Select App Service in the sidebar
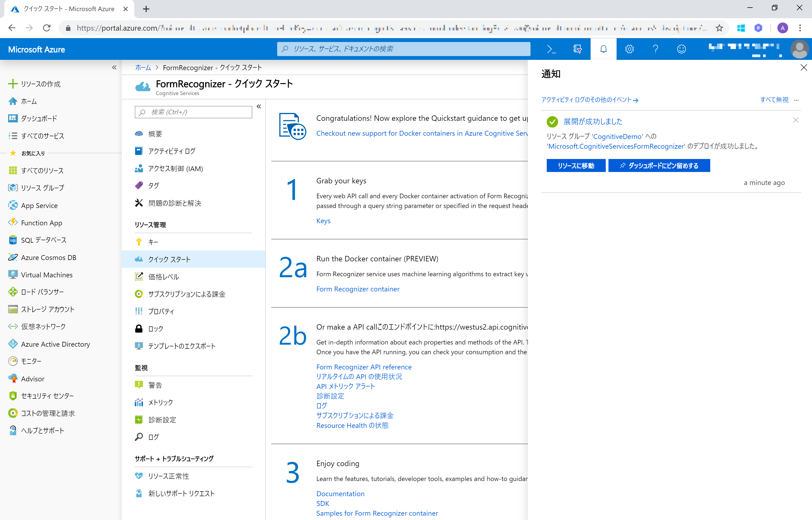The image size is (812, 520). click(x=39, y=205)
